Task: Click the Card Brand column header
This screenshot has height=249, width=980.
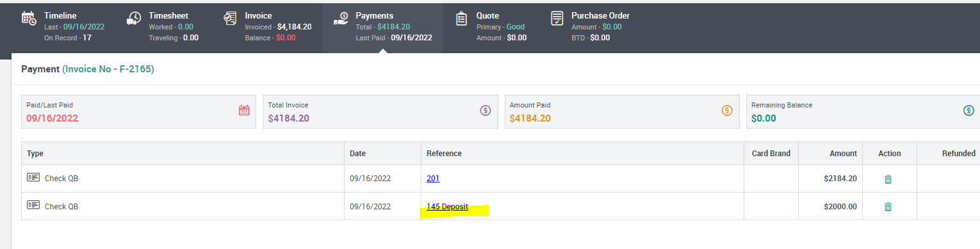Action: tap(771, 154)
